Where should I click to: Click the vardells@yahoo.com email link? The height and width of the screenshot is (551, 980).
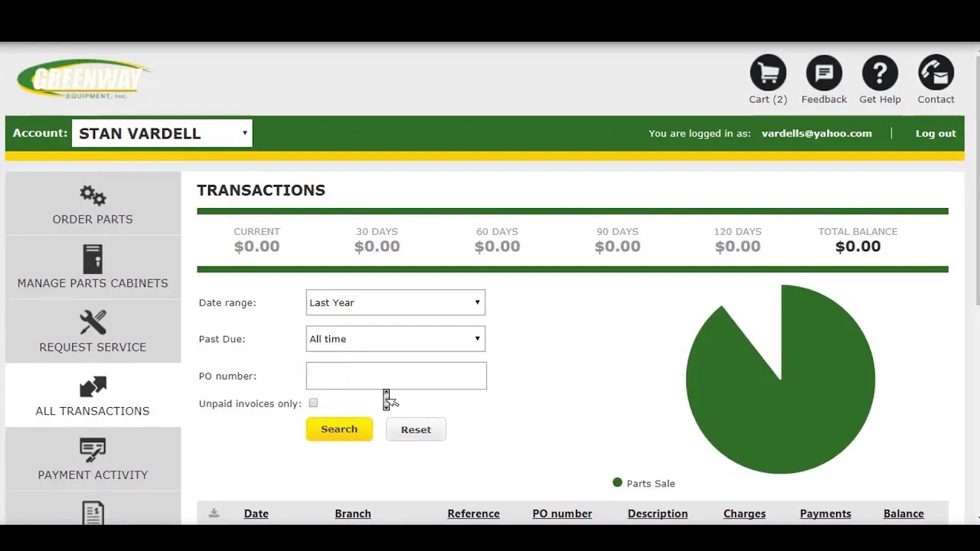[816, 133]
